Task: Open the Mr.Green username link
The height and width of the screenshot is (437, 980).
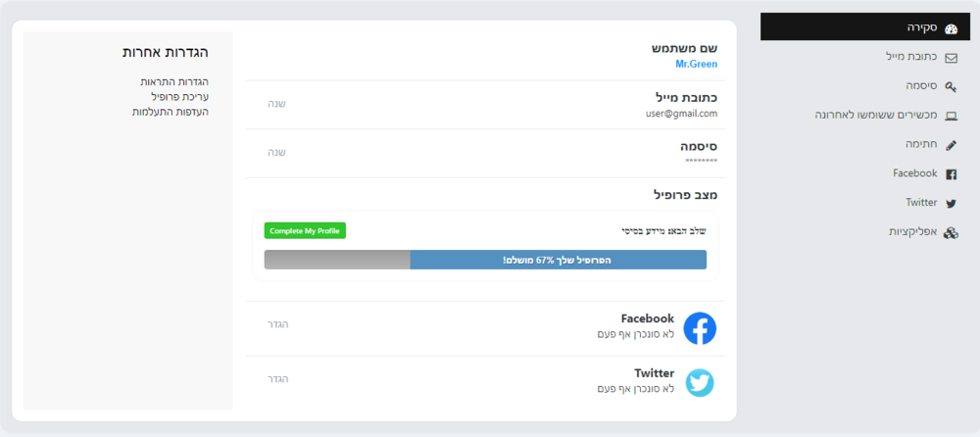Action: 696,64
